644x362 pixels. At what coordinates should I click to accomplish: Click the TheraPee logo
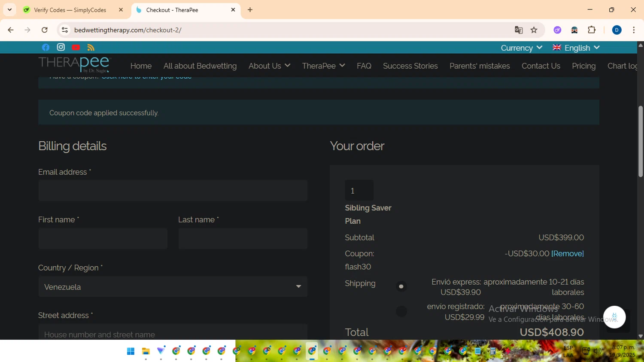(x=75, y=65)
